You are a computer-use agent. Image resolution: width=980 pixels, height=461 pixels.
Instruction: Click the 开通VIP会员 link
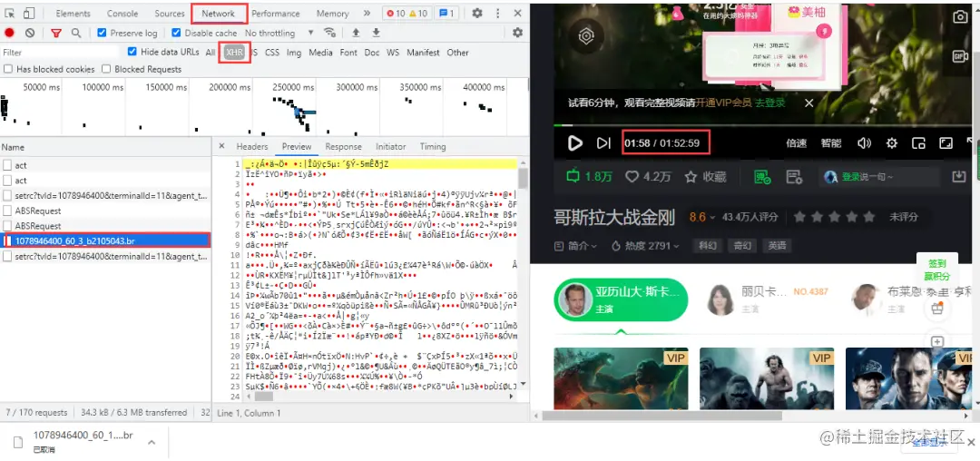pyautogui.click(x=723, y=103)
